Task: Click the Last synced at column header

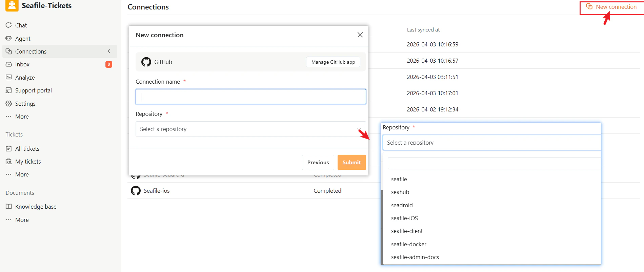Action: (423, 30)
